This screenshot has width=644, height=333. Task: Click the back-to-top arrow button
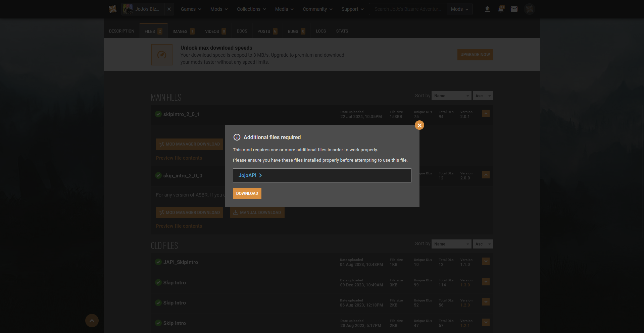click(92, 321)
